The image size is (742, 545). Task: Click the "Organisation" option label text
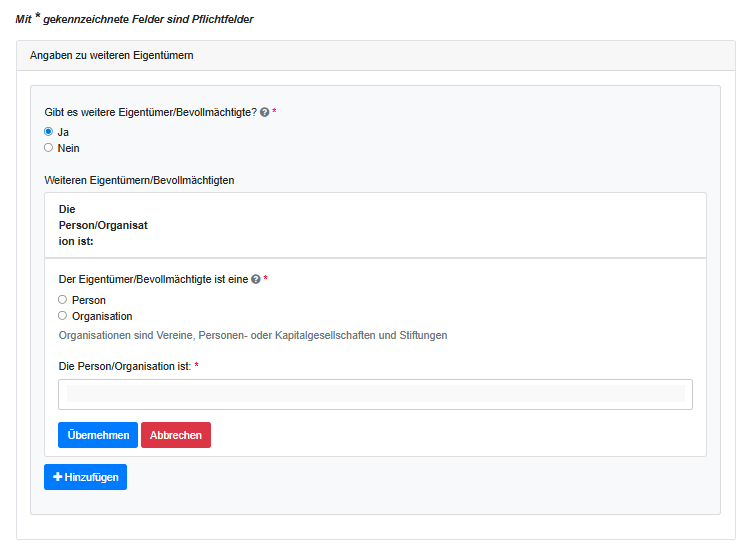click(103, 317)
